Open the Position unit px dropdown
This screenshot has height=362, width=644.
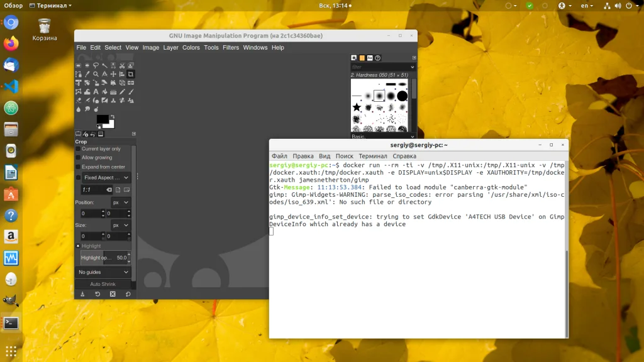pos(120,202)
